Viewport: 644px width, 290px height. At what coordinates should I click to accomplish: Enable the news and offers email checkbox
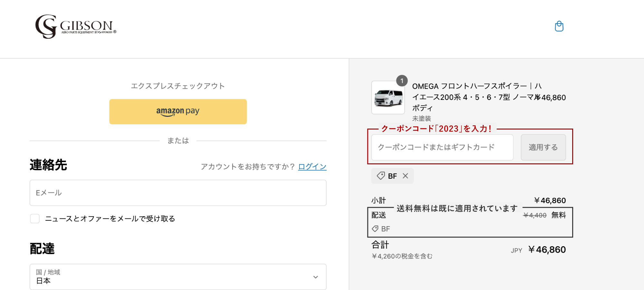coord(35,218)
